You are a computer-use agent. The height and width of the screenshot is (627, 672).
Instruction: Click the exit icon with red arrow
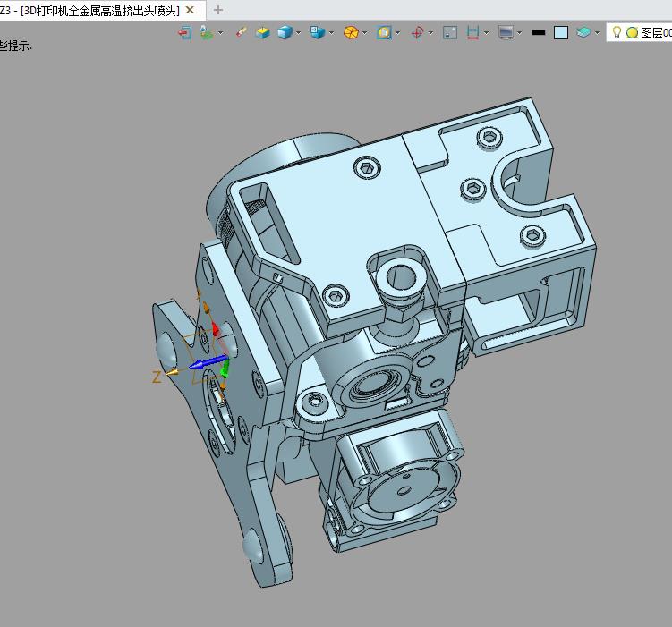pos(184,32)
